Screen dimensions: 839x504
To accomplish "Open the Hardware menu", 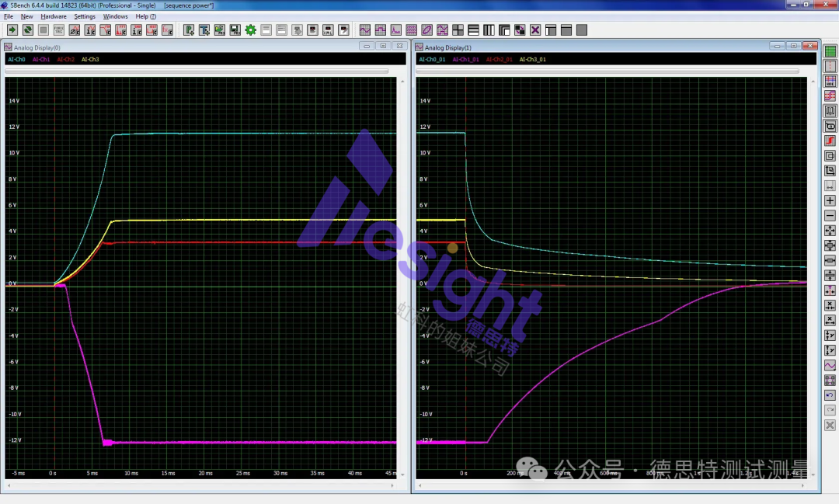I will point(54,16).
